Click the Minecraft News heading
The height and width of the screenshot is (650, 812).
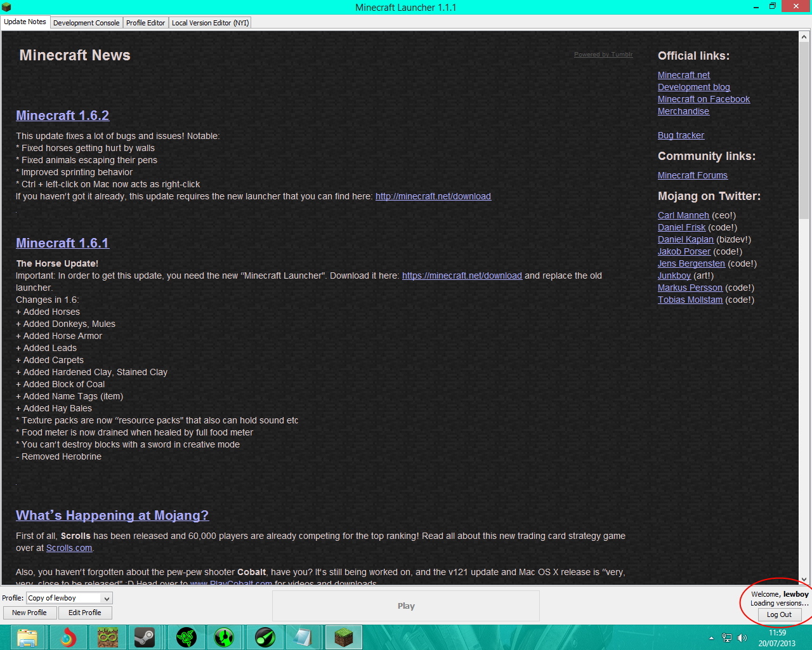(x=75, y=55)
